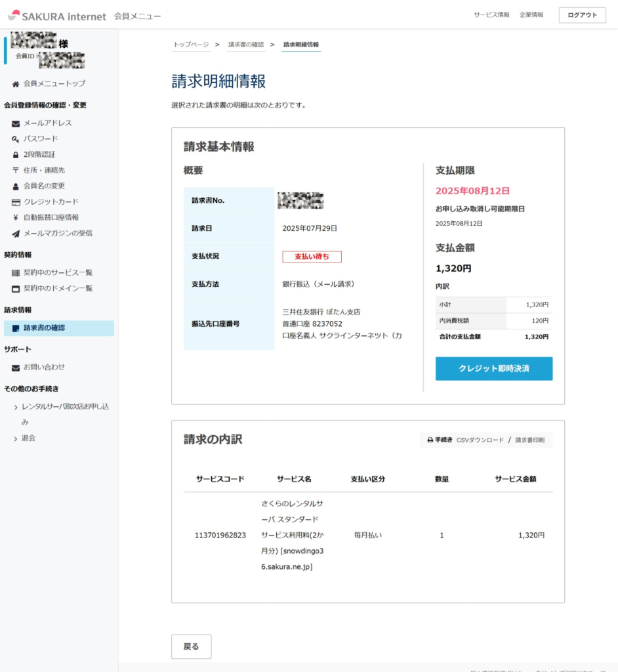Image resolution: width=618 pixels, height=672 pixels.
Task: Click the SAKURA internet logo
Action: point(56,16)
